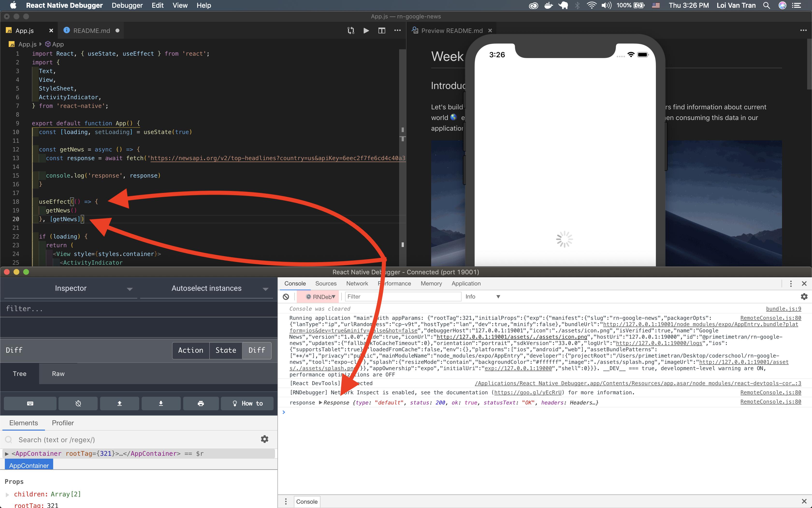Switch to the Console devtools tab
Image resolution: width=812 pixels, height=508 pixels.
click(x=295, y=284)
